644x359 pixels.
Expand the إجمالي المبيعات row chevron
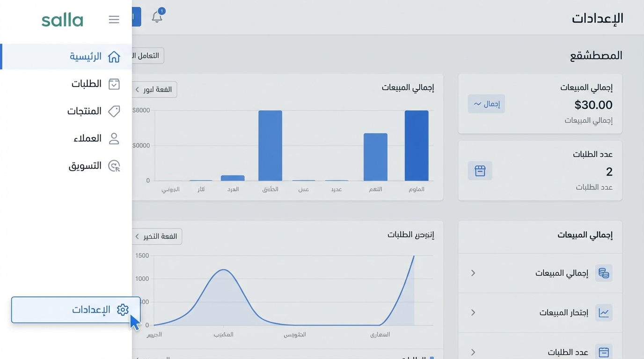click(473, 273)
